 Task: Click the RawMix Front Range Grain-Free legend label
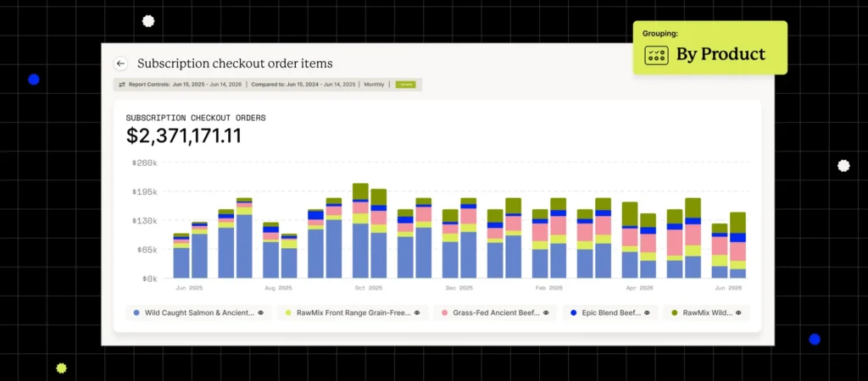353,313
